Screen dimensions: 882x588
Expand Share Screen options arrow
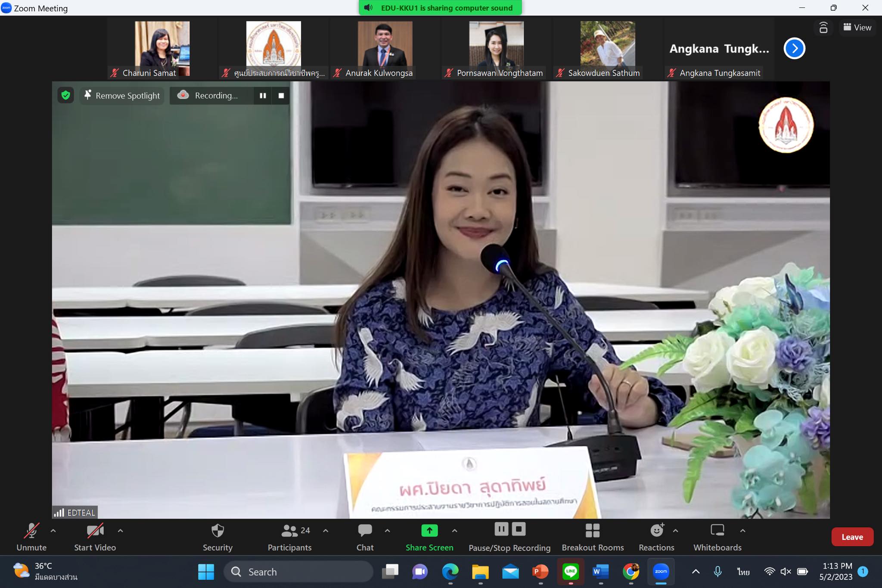click(x=454, y=531)
